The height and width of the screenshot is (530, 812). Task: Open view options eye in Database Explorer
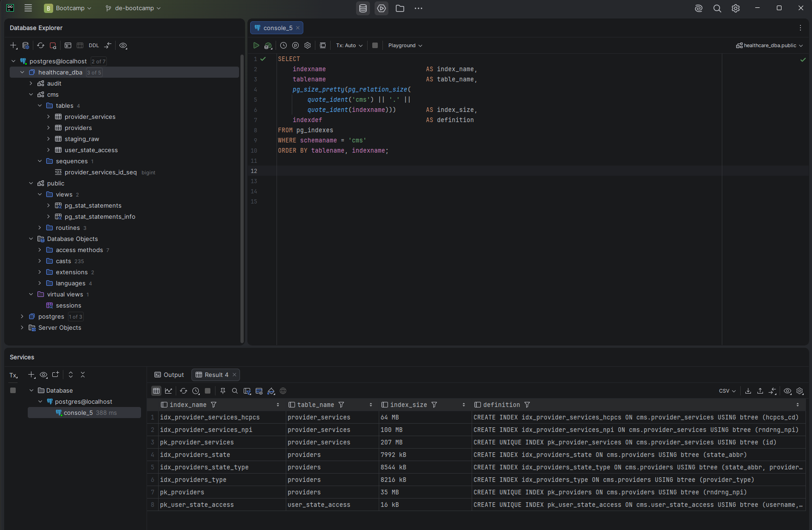[123, 45]
